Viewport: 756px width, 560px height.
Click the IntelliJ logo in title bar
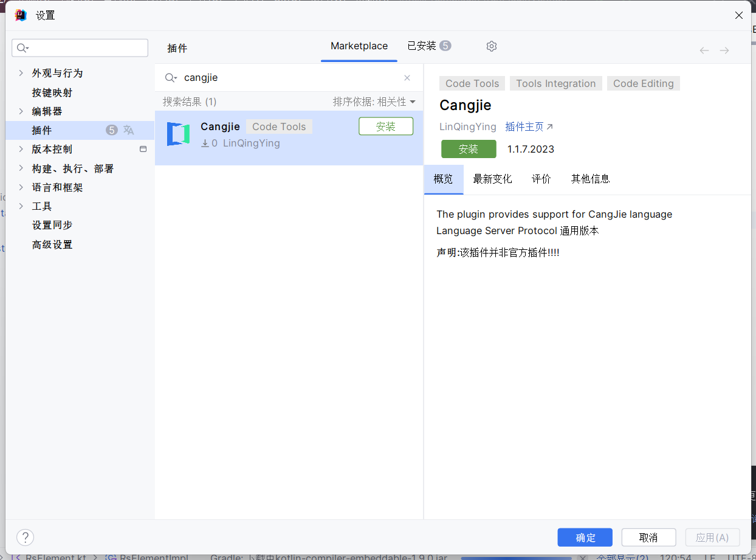(x=21, y=15)
